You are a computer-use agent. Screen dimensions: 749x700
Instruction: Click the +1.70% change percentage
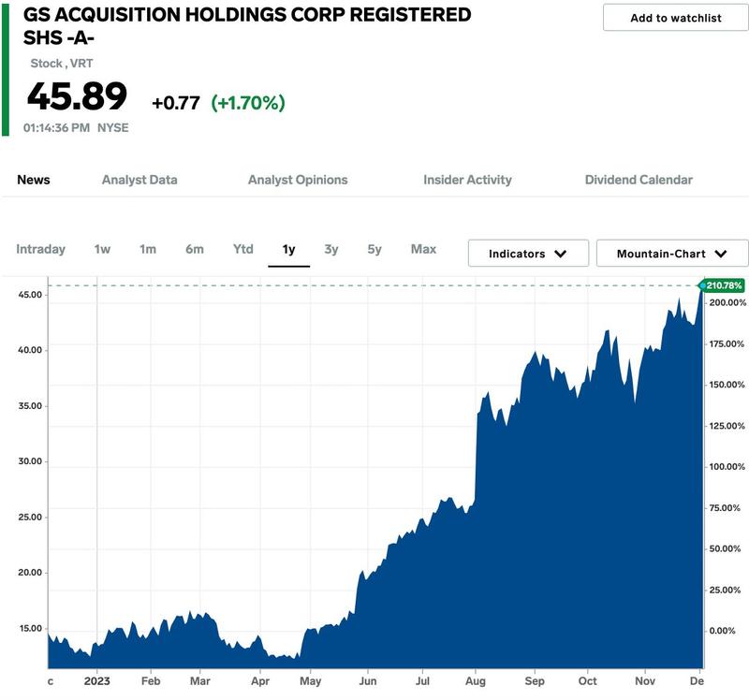248,103
